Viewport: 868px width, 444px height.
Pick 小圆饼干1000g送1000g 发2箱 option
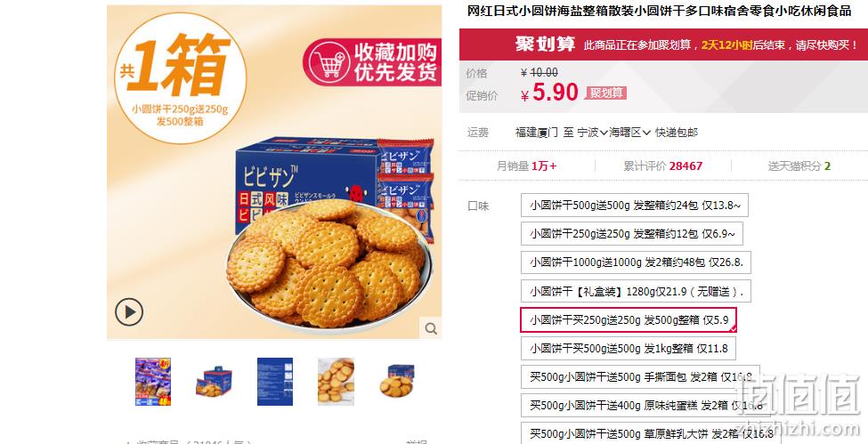click(636, 262)
